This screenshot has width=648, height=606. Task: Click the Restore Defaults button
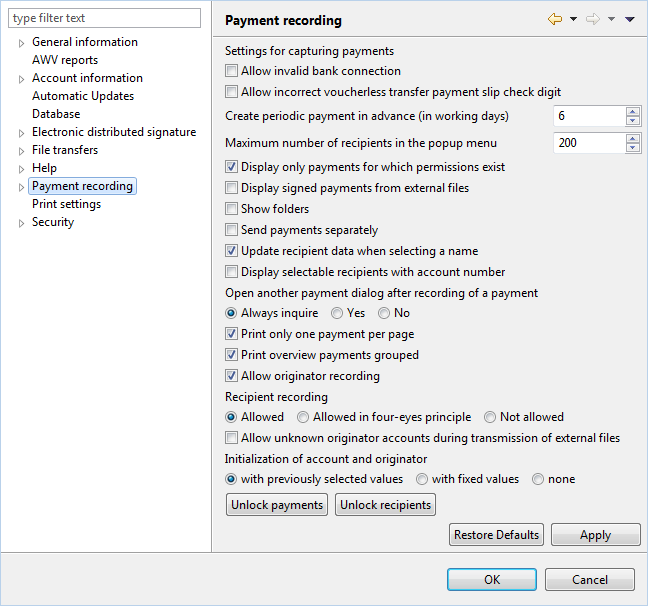496,535
